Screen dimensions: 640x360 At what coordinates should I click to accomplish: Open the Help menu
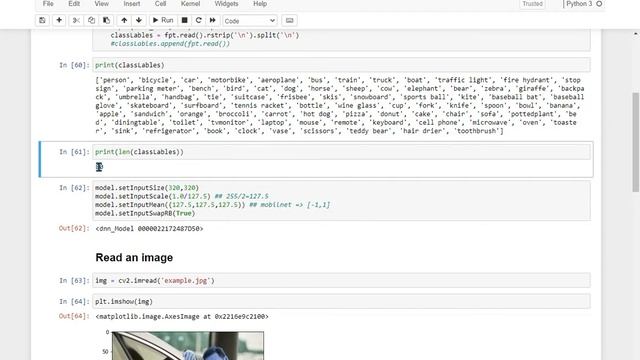260,4
